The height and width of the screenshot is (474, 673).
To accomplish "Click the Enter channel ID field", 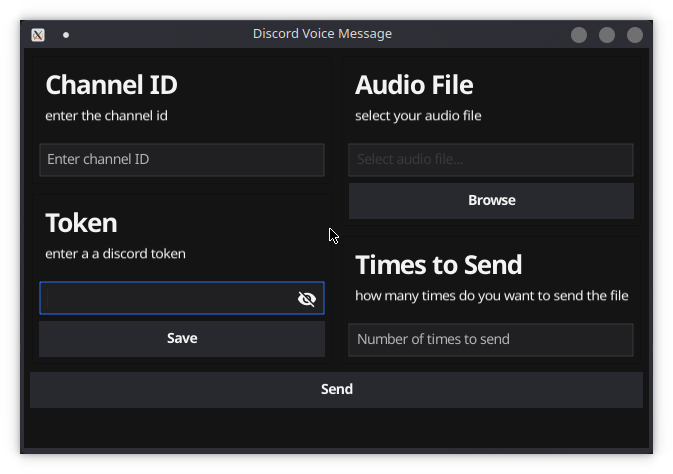I will click(182, 160).
